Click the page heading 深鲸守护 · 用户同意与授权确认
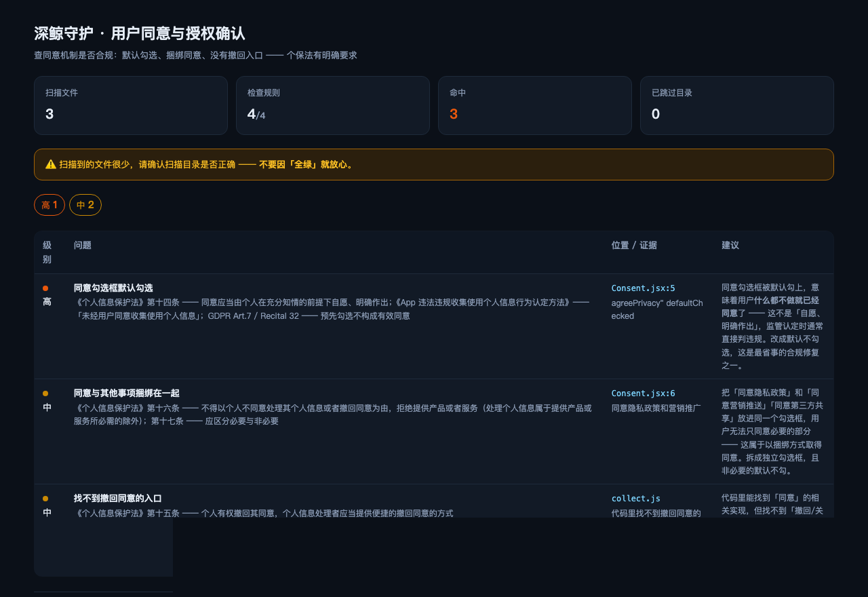The width and height of the screenshot is (868, 597). pos(140,33)
